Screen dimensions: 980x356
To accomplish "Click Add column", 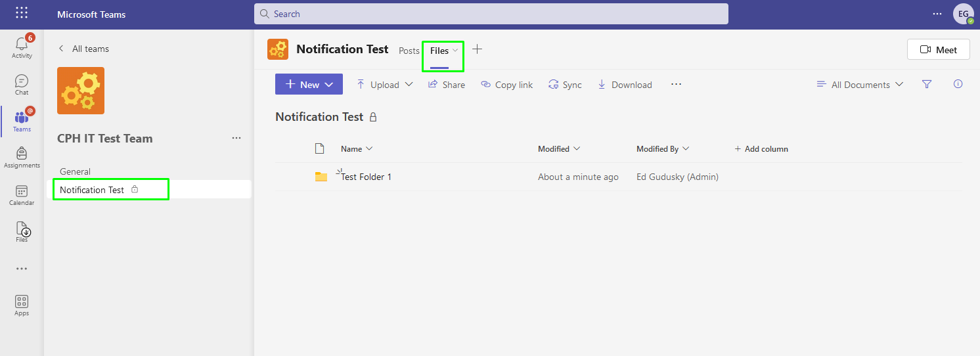I will [x=761, y=148].
